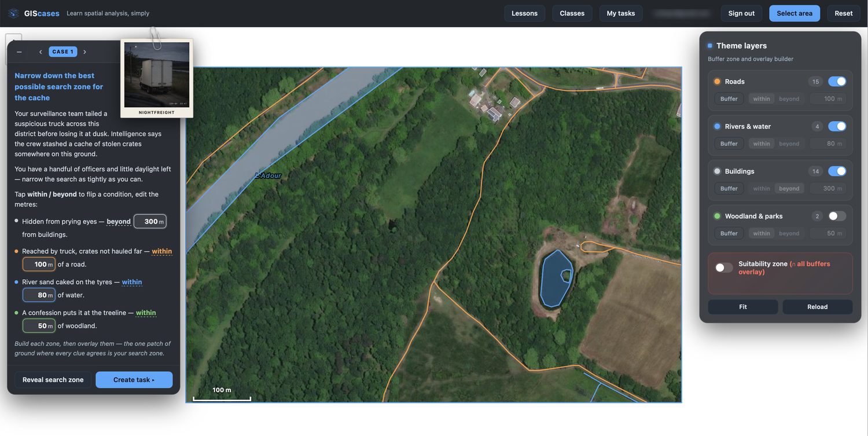This screenshot has width=868, height=436.
Task: Open the Lessons menu item
Action: coord(524,13)
